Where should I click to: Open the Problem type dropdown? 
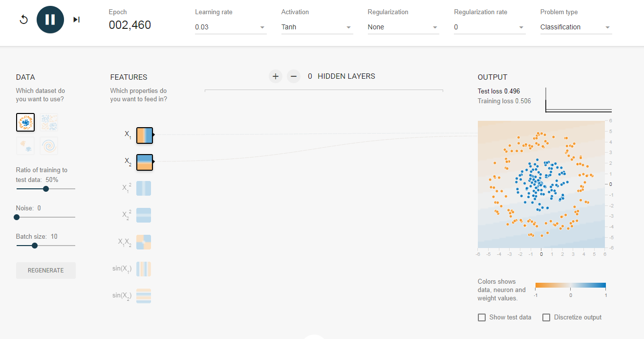[x=576, y=27]
